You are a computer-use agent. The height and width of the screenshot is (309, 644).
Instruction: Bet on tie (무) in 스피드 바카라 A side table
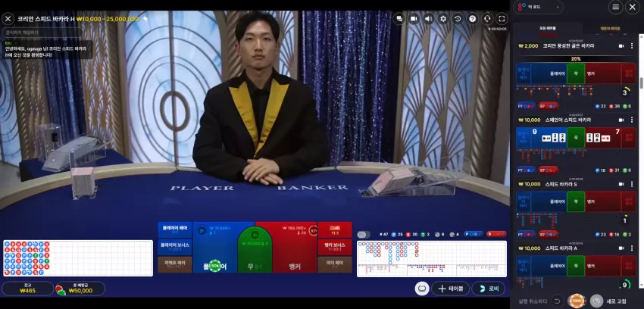[x=576, y=266]
